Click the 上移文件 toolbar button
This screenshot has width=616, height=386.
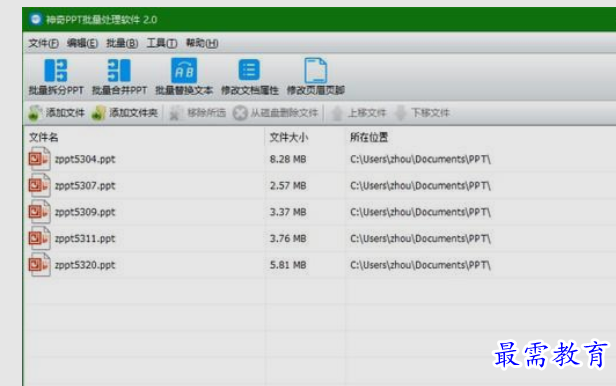point(358,113)
